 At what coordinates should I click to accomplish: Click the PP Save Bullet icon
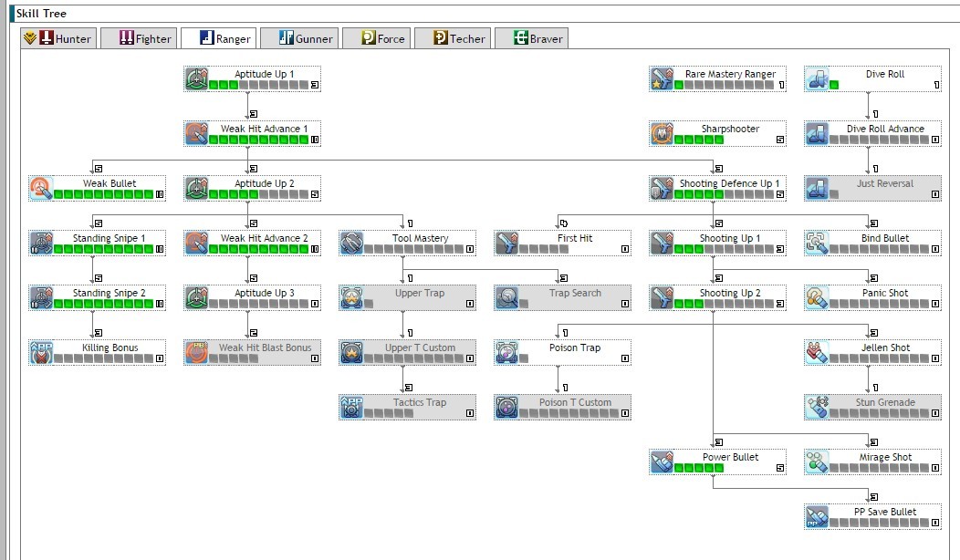(x=816, y=516)
